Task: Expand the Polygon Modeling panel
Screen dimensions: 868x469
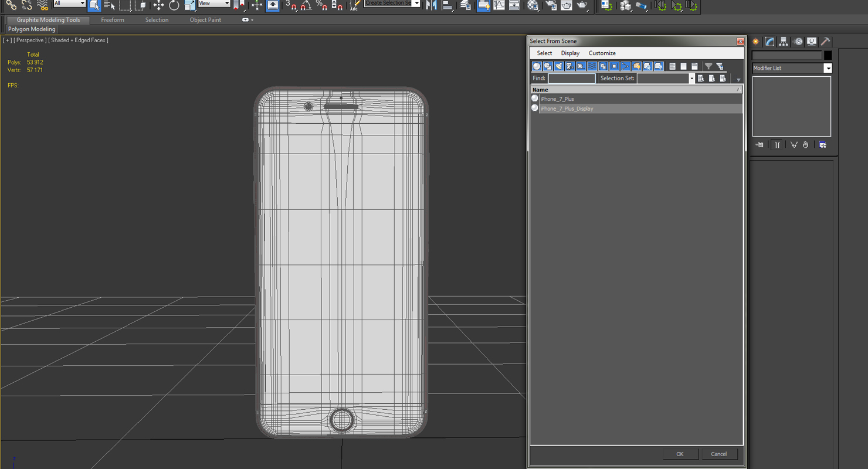Action: pyautogui.click(x=32, y=29)
